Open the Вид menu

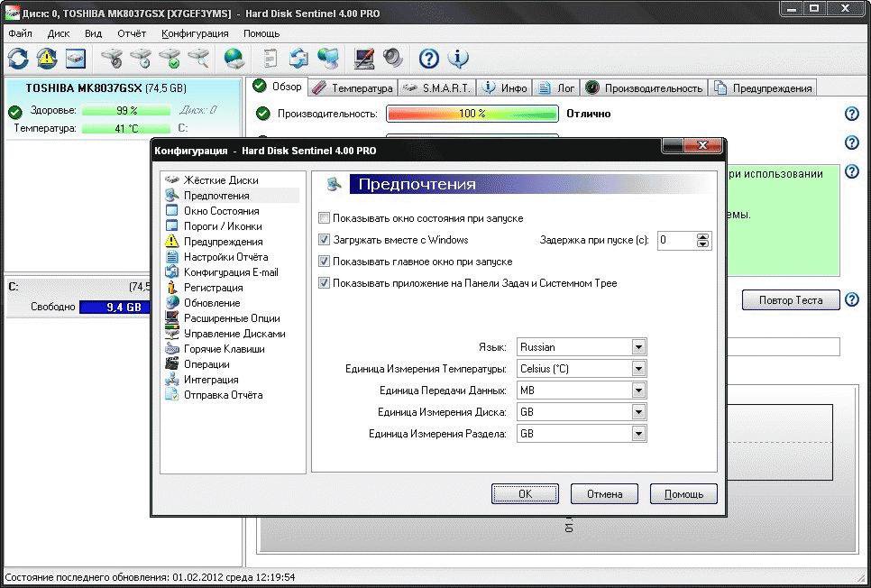[x=94, y=33]
